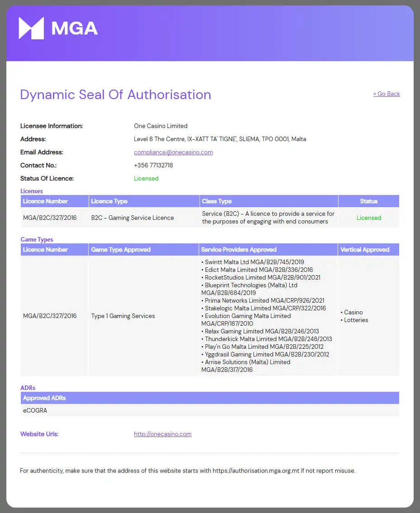
Task: Click Licence Number header in Licenses table
Action: (55, 201)
